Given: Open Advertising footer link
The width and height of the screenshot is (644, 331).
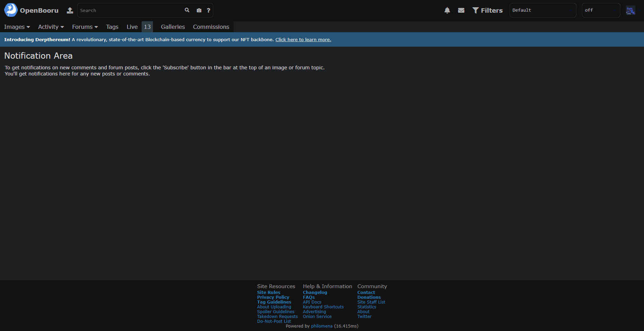Looking at the screenshot, I should click(314, 312).
